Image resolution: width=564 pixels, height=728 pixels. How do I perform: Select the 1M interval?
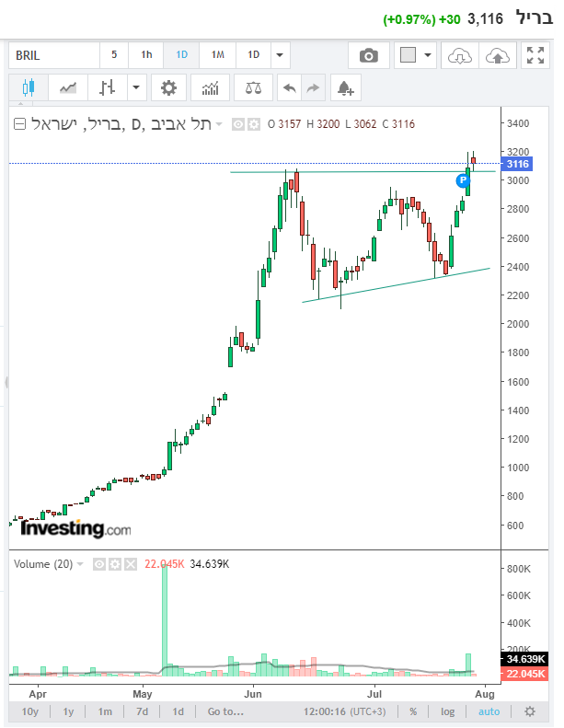[x=218, y=55]
